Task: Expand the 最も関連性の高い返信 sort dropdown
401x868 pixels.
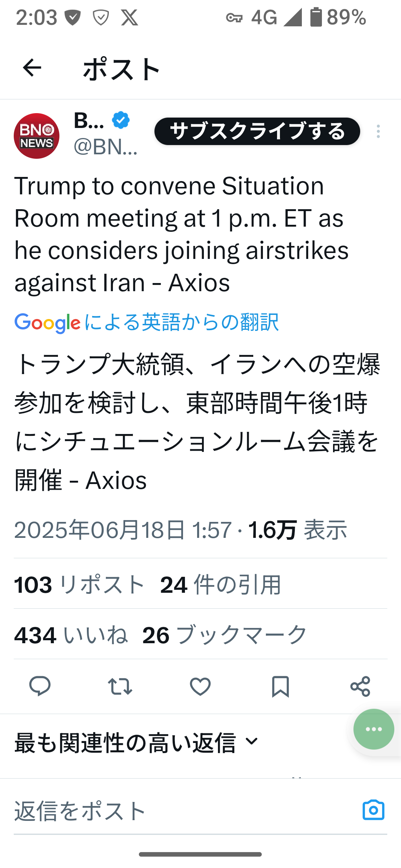Action: 136,743
